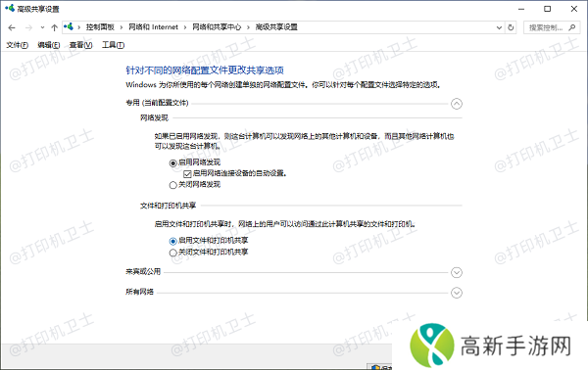Expand the 所有网络 section
The image size is (588, 370).
pyautogui.click(x=457, y=293)
